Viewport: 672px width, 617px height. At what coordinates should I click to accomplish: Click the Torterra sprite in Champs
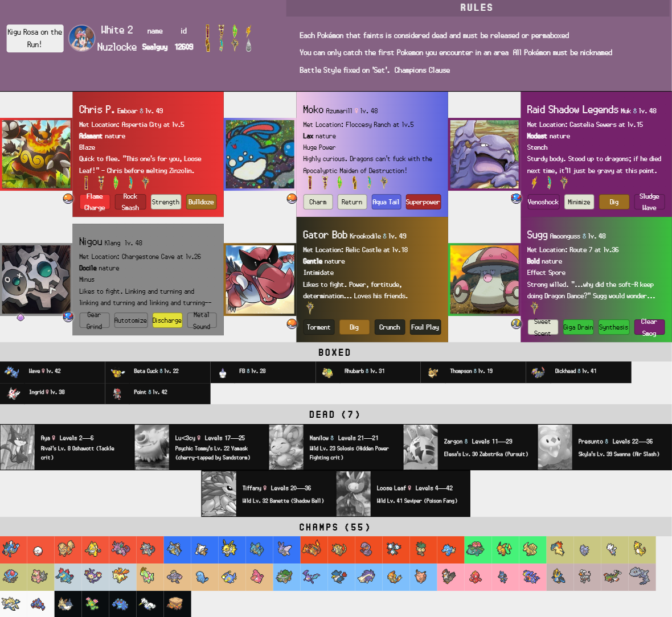284,577
